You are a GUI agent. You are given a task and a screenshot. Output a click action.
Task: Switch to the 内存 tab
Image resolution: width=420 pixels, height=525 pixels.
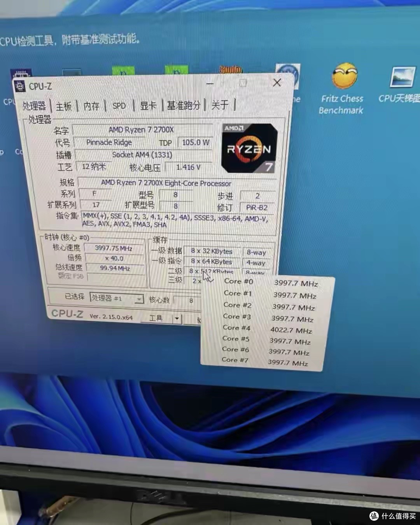91,106
